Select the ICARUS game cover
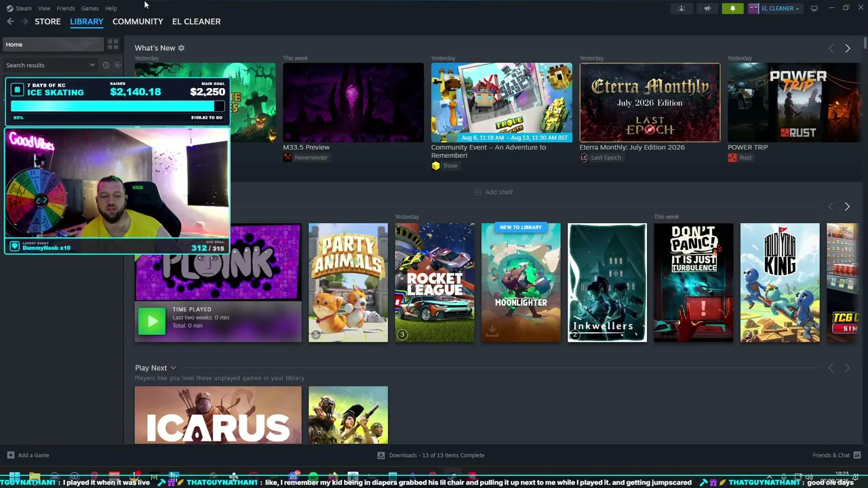The height and width of the screenshot is (488, 868). point(218,415)
